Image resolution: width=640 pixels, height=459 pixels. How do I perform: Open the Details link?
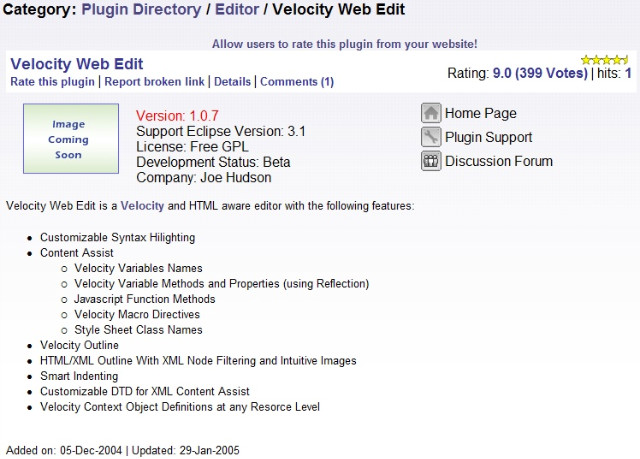[x=232, y=82]
